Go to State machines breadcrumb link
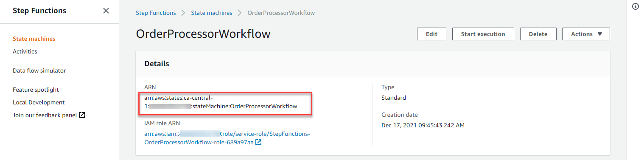 tap(212, 13)
